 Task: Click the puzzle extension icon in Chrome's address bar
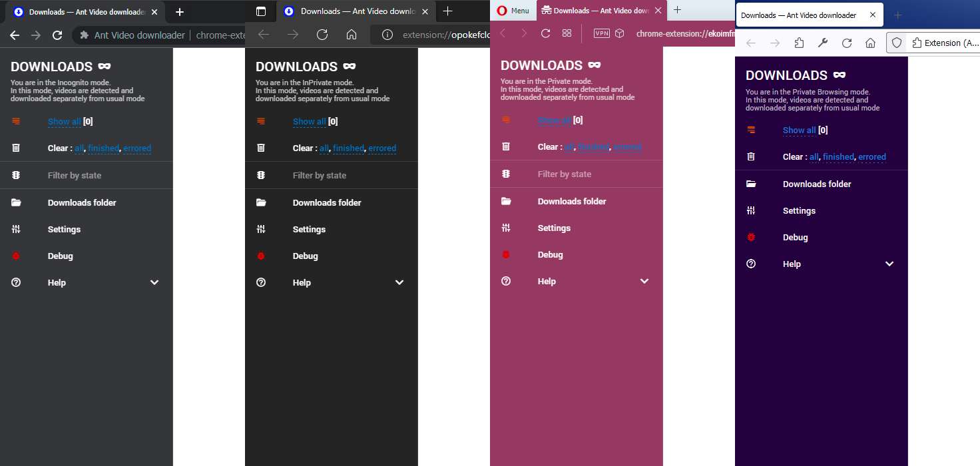pyautogui.click(x=84, y=35)
